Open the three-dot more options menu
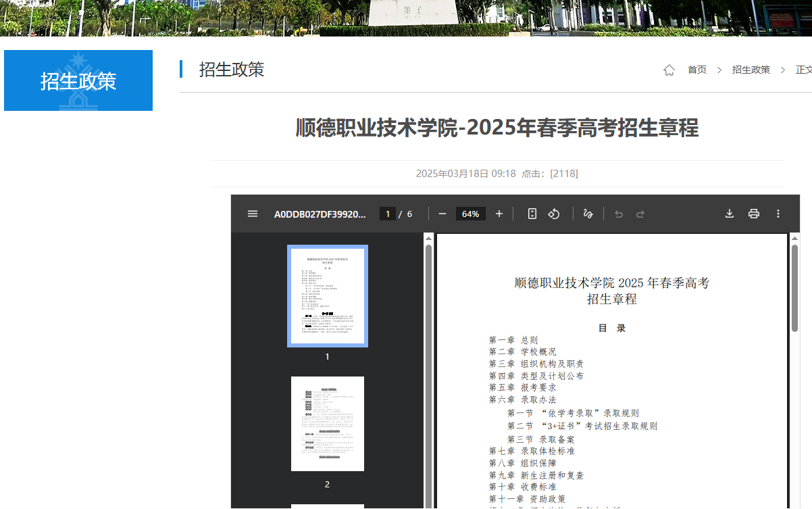This screenshot has width=812, height=509. click(x=778, y=213)
